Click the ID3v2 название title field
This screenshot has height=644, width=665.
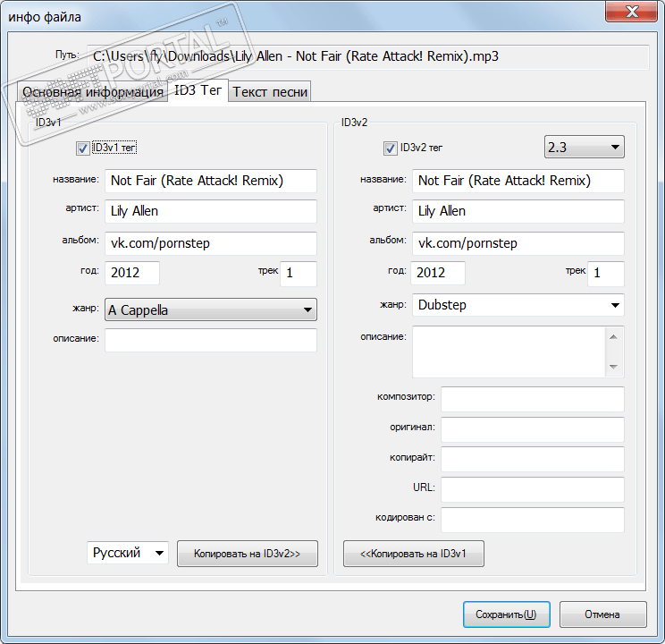click(518, 181)
